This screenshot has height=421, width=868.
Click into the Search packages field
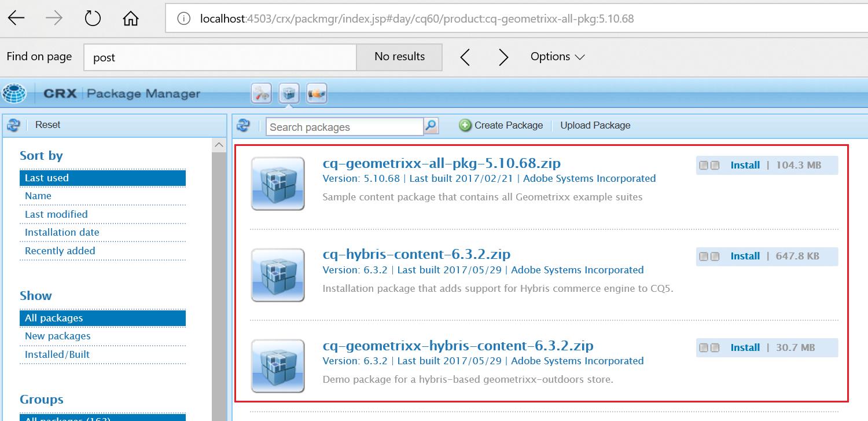pyautogui.click(x=345, y=127)
